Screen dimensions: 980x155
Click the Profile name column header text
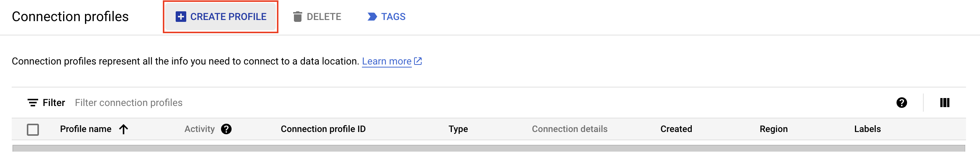click(86, 129)
